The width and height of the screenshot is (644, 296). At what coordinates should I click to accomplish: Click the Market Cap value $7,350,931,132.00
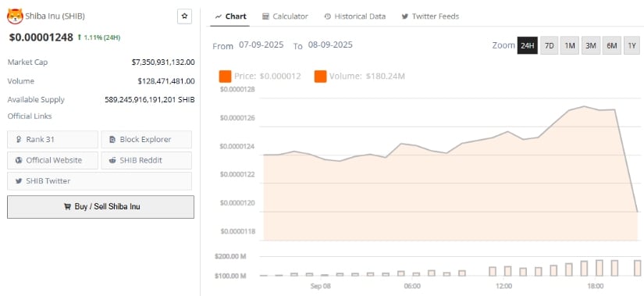click(163, 62)
